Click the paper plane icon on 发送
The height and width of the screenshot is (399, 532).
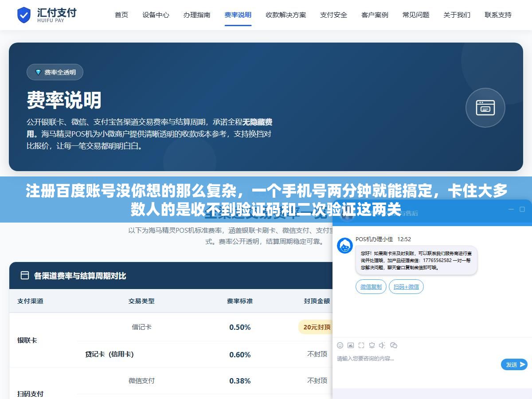[523, 364]
